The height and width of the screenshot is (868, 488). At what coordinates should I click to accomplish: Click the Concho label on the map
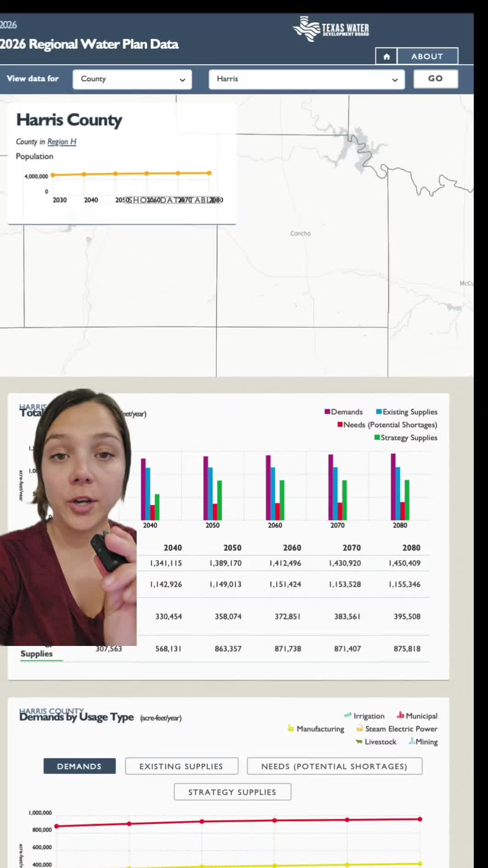(300, 234)
